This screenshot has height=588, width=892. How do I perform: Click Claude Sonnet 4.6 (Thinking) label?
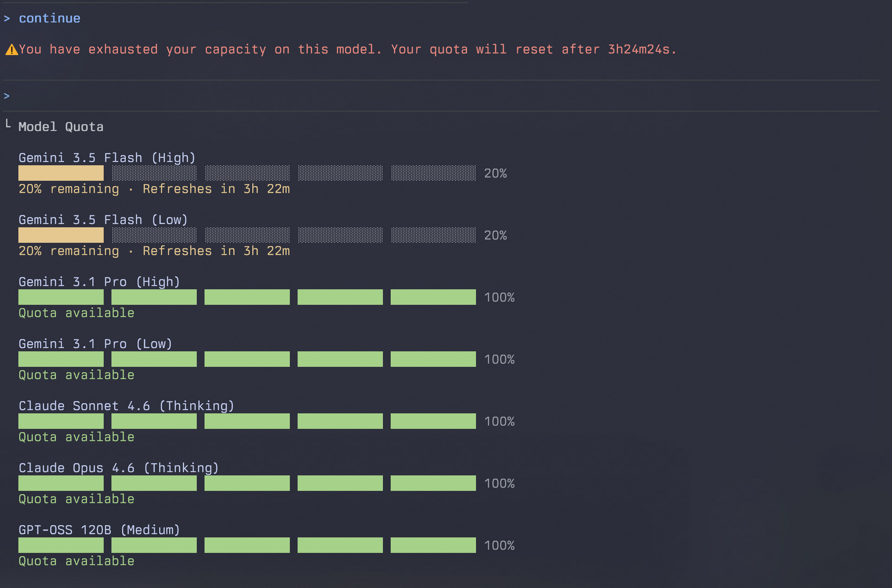126,406
